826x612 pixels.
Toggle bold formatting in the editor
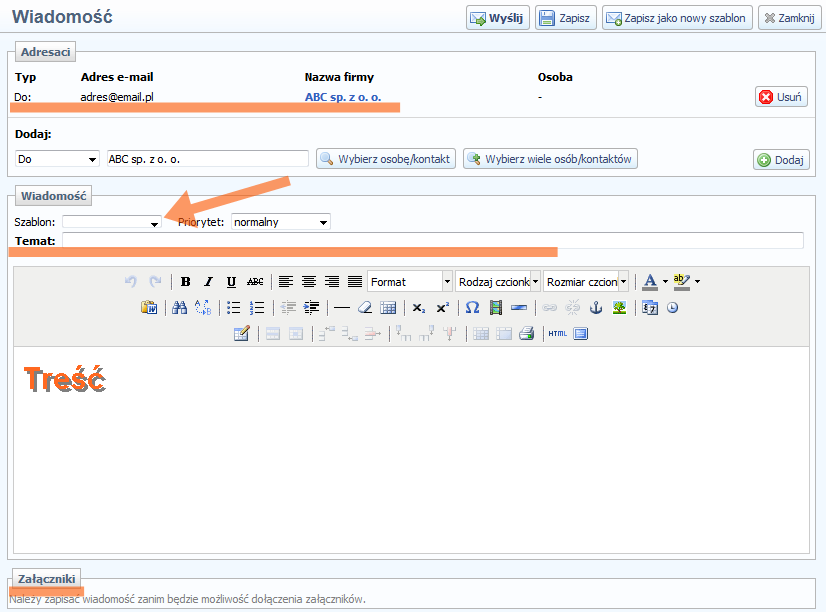pyautogui.click(x=185, y=282)
